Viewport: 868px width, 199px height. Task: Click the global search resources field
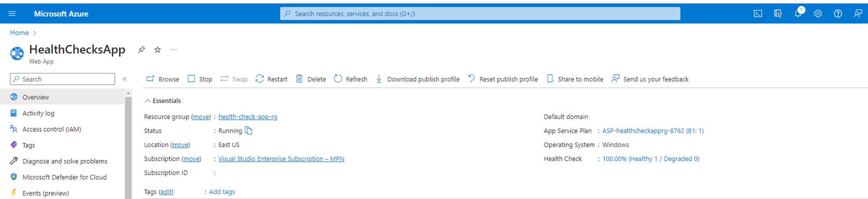pos(480,13)
